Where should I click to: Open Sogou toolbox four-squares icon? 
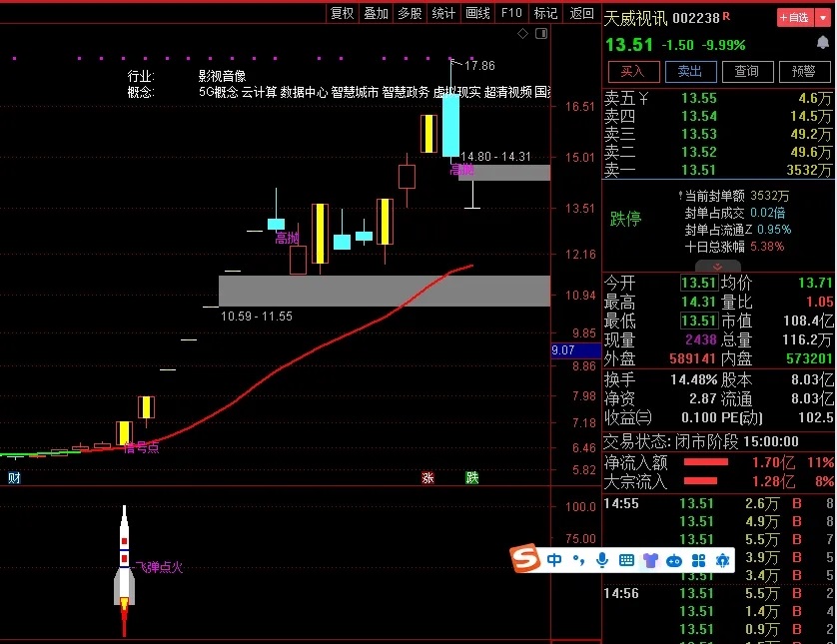click(x=698, y=560)
